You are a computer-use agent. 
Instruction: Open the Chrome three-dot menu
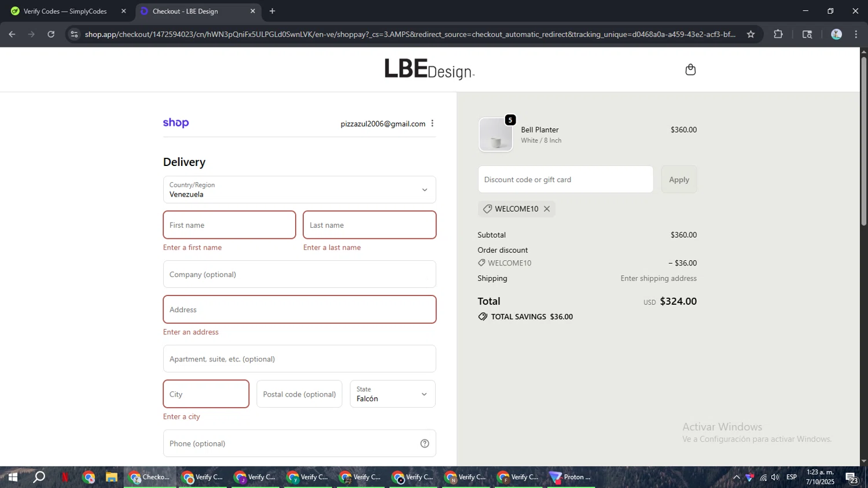pyautogui.click(x=856, y=34)
